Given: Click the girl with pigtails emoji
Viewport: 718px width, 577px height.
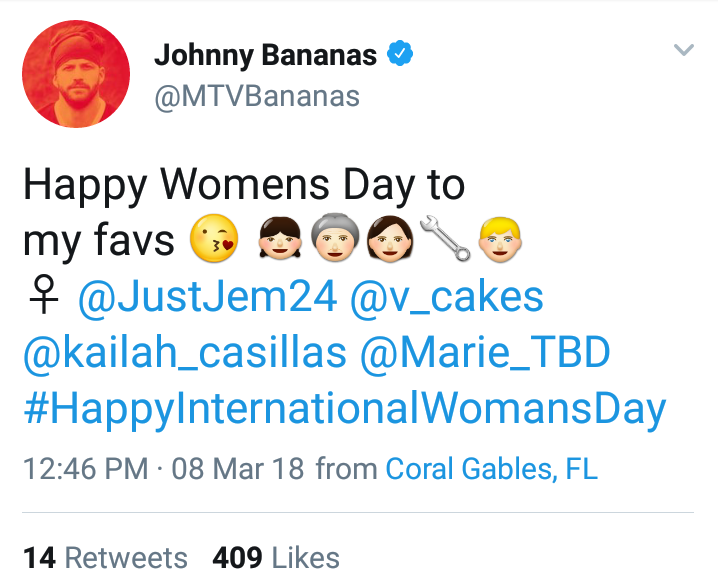Looking at the screenshot, I should tap(280, 238).
